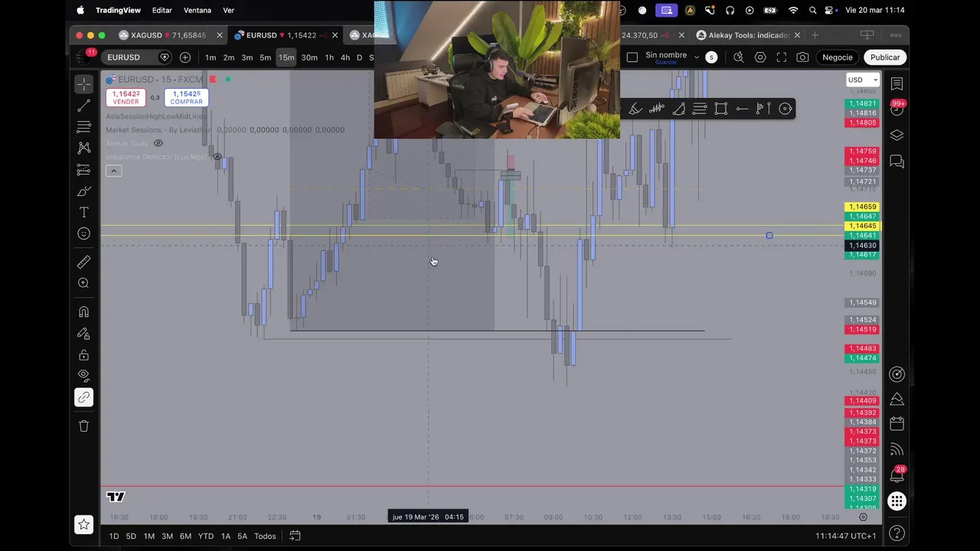
Task: Select the candles chart-type in floating toolbar
Action: coord(657,109)
